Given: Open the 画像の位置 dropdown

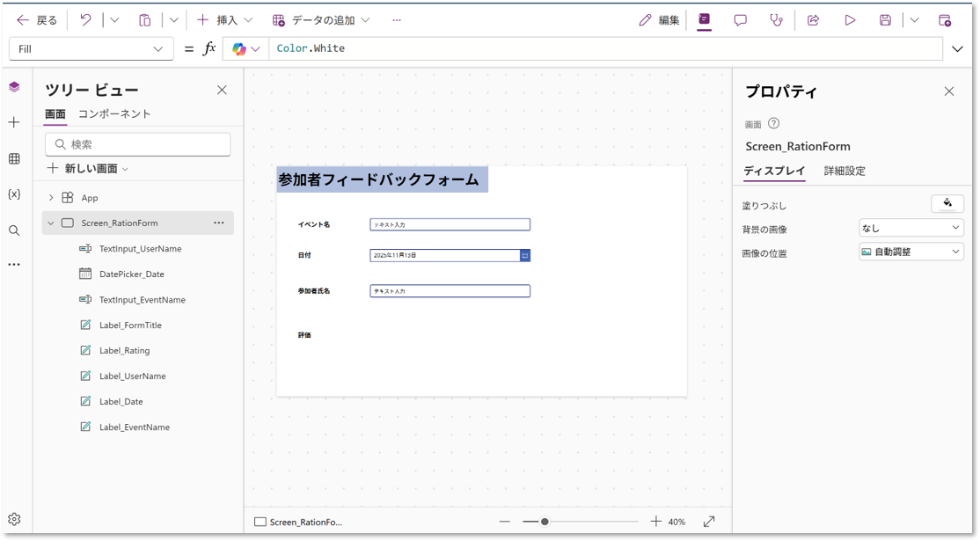Looking at the screenshot, I should (911, 252).
